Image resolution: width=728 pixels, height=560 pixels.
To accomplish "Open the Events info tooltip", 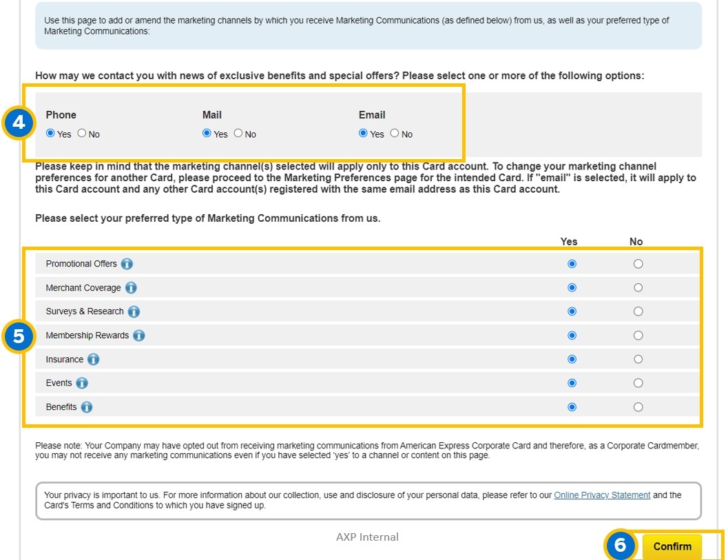I will pos(81,383).
